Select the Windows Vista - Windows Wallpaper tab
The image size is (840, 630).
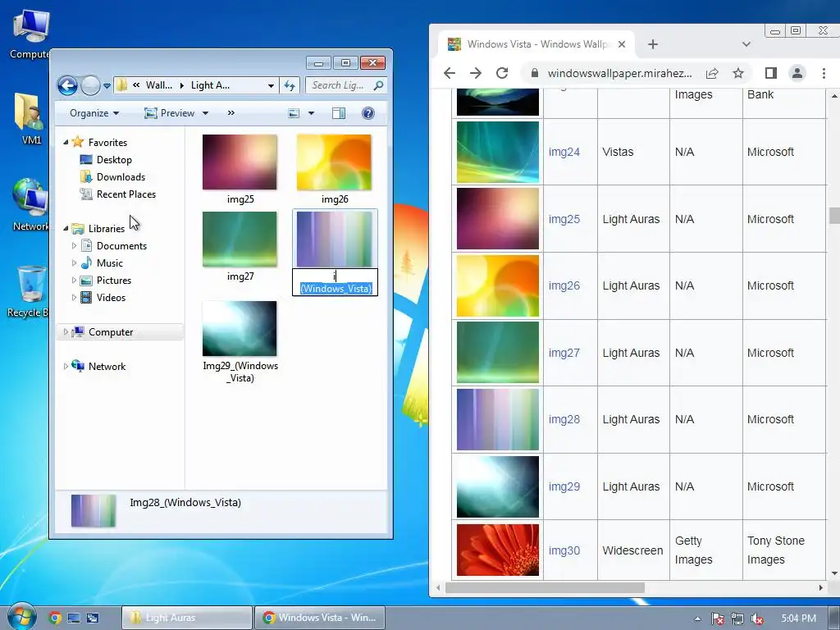(x=536, y=44)
